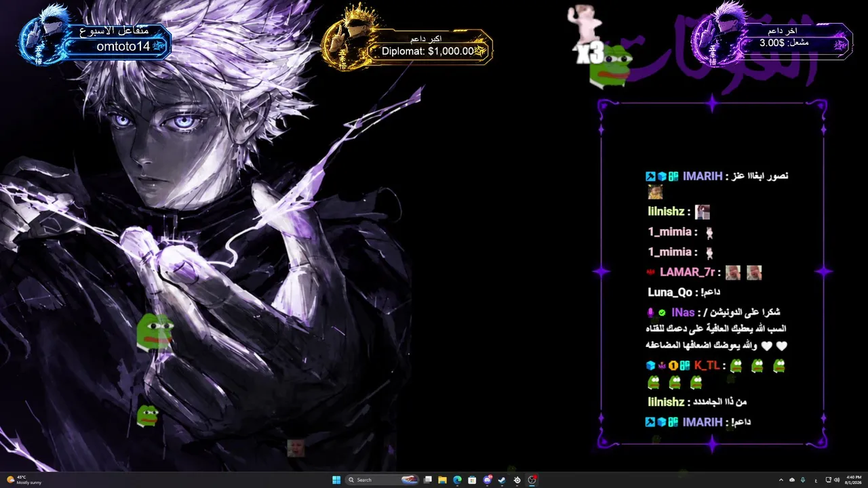The height and width of the screenshot is (488, 868).
Task: Click lilnishz beside 'من ذا الجامدددد'
Action: pyautogui.click(x=666, y=402)
